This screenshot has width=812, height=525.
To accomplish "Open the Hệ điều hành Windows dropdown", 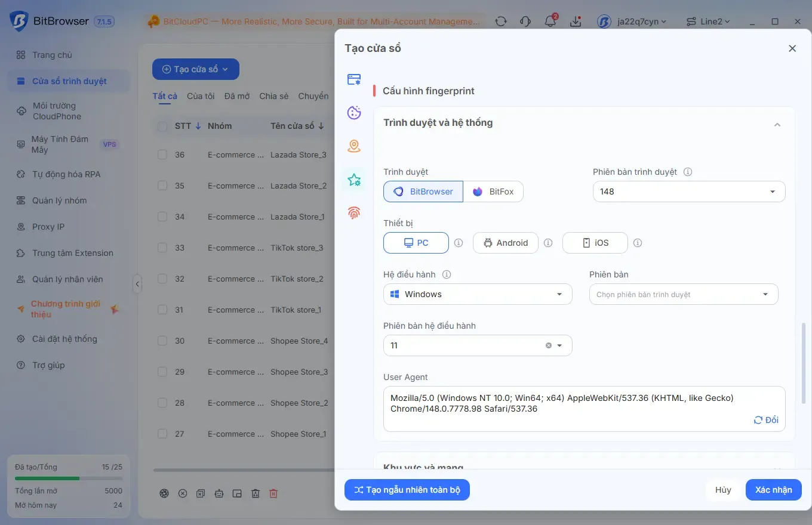I will (x=478, y=294).
